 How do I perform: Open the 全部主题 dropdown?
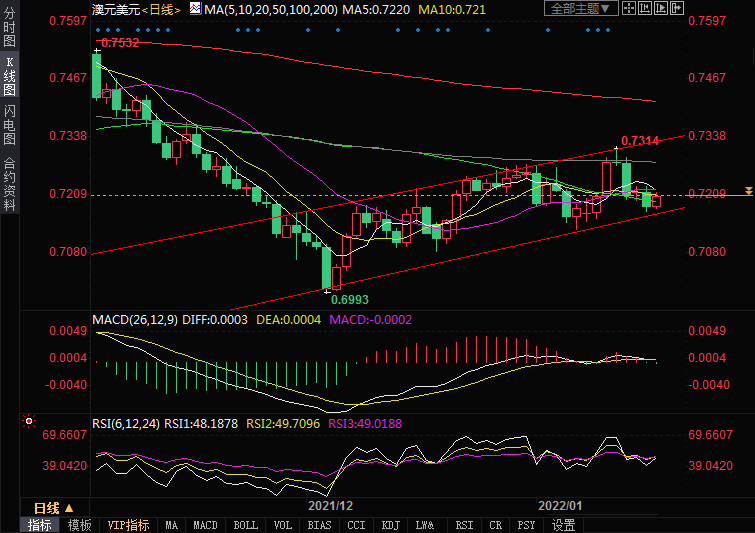tap(578, 8)
